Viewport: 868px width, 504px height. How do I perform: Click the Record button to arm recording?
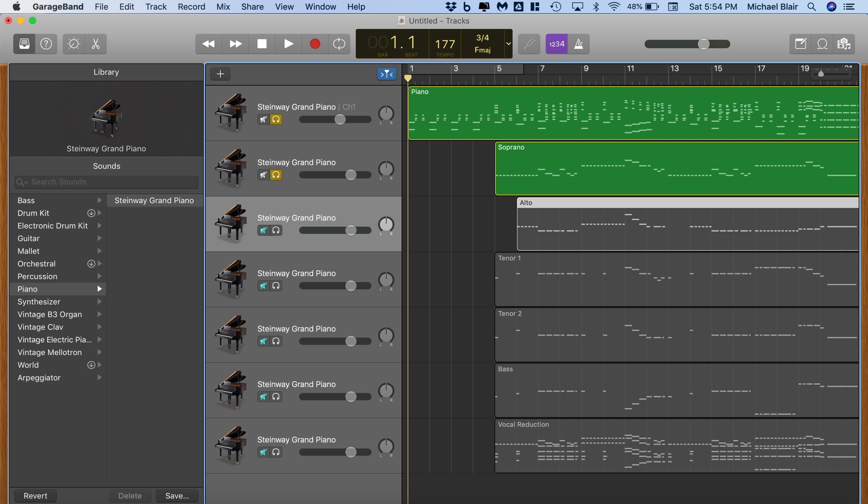coord(313,43)
